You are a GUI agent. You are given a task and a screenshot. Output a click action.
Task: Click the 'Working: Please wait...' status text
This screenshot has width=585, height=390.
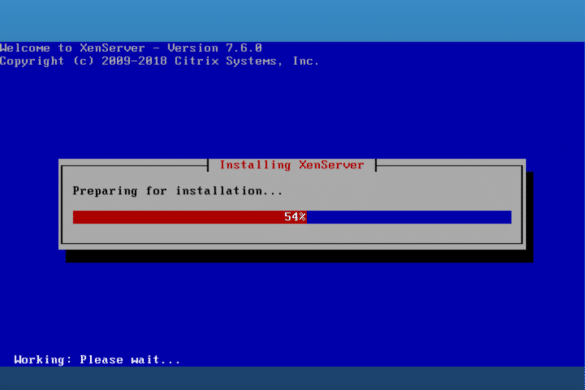click(97, 360)
